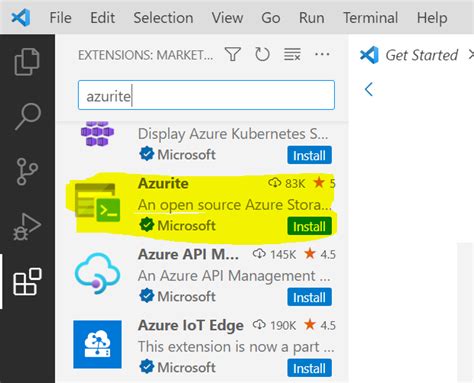The height and width of the screenshot is (383, 474).
Task: Open the View menu
Action: tap(227, 17)
